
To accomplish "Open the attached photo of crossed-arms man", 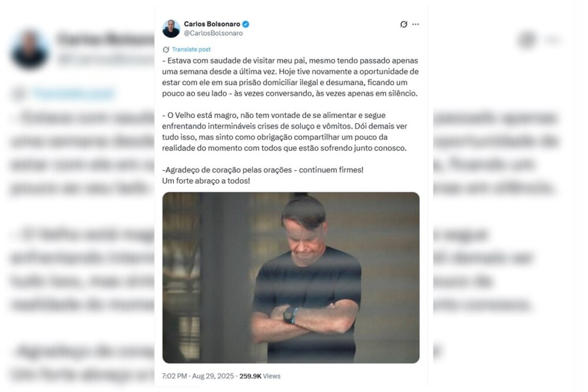I will pos(290,278).
